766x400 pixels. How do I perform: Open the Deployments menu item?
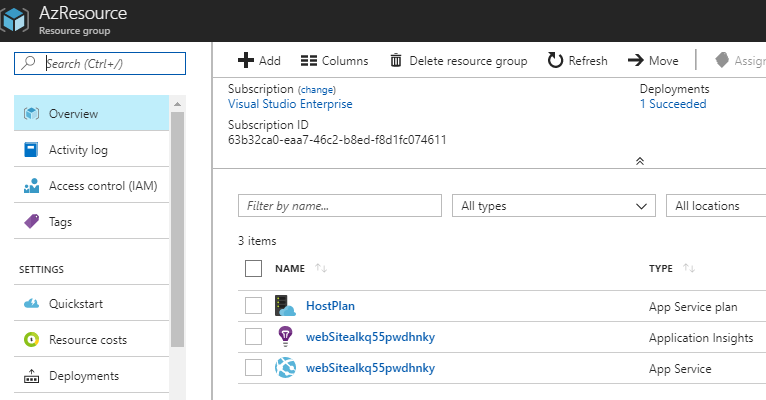(x=91, y=376)
